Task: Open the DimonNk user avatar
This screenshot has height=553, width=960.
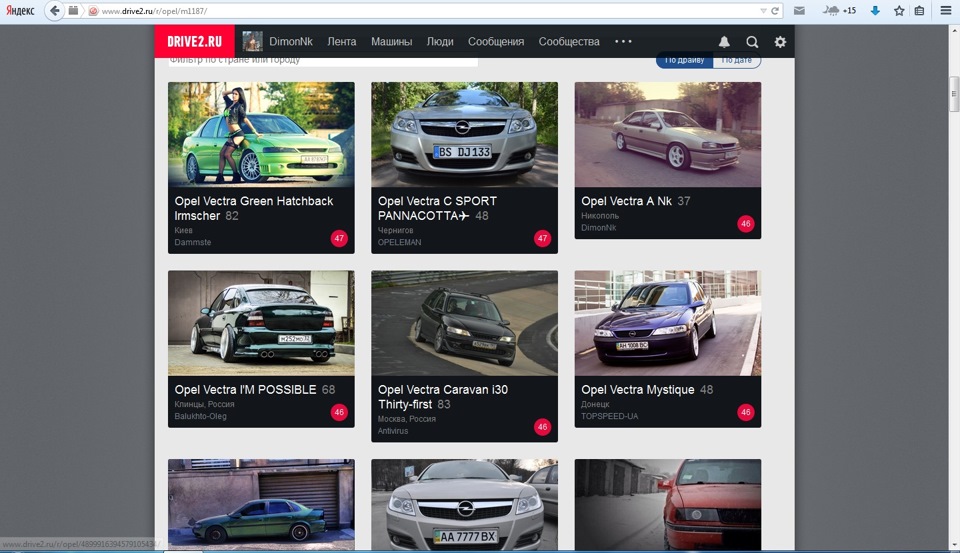Action: pos(252,42)
